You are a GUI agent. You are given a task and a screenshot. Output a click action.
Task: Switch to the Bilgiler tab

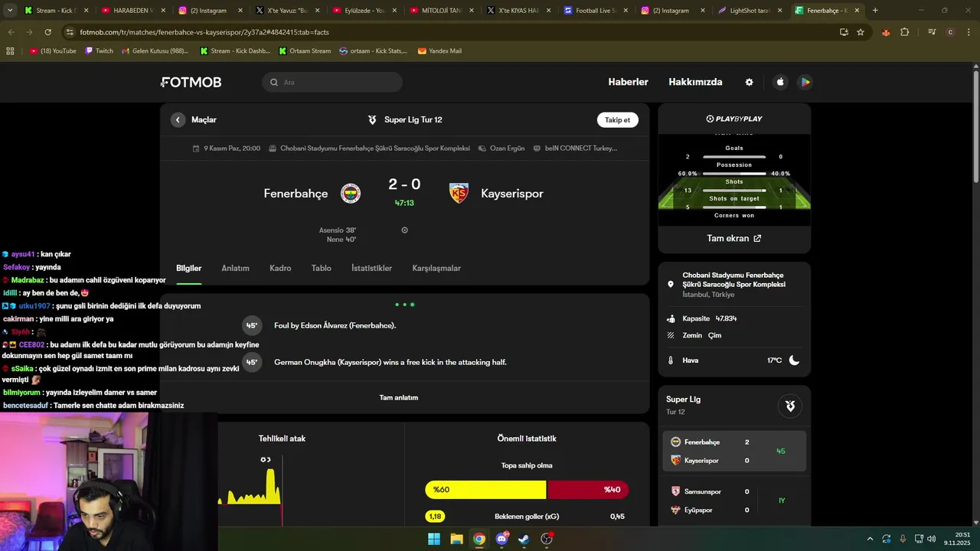coord(189,269)
